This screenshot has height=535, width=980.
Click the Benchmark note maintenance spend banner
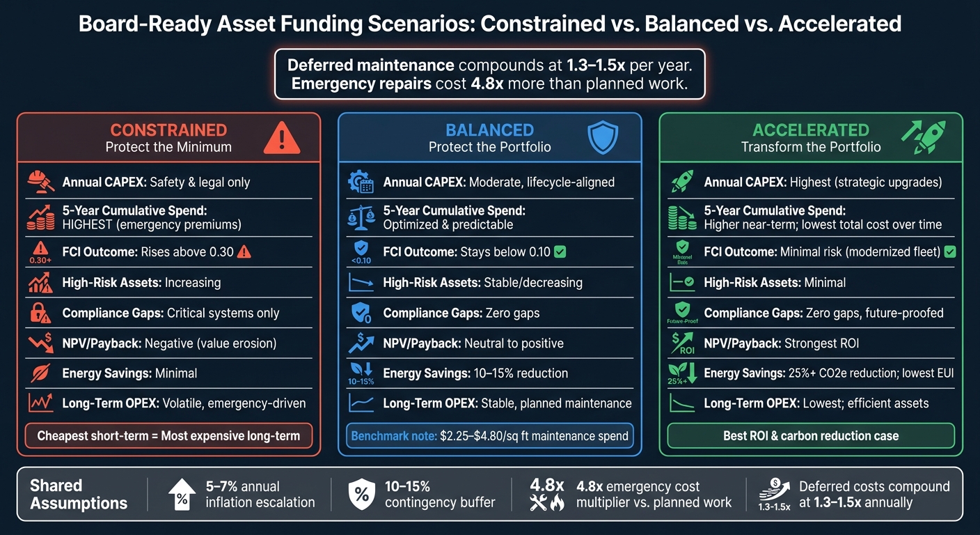(x=489, y=436)
